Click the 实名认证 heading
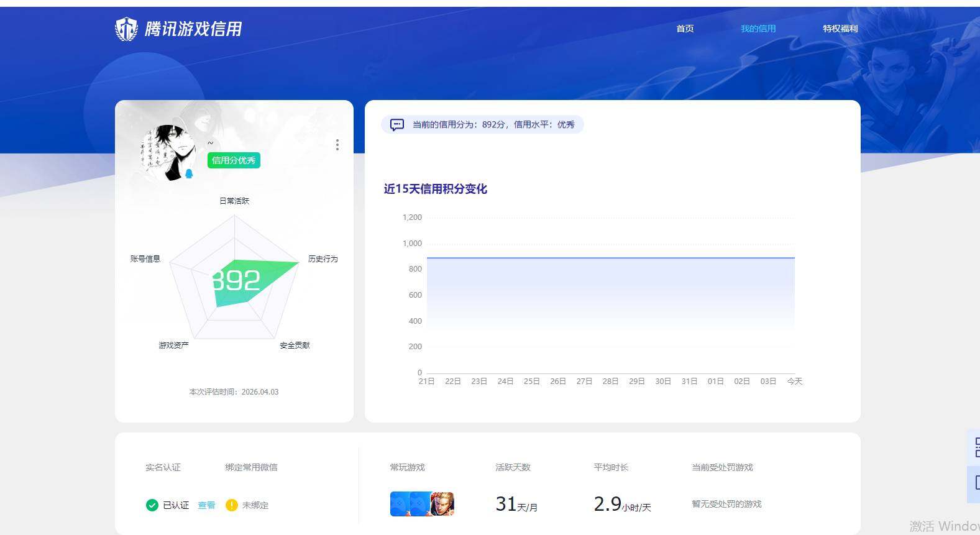 coord(163,467)
